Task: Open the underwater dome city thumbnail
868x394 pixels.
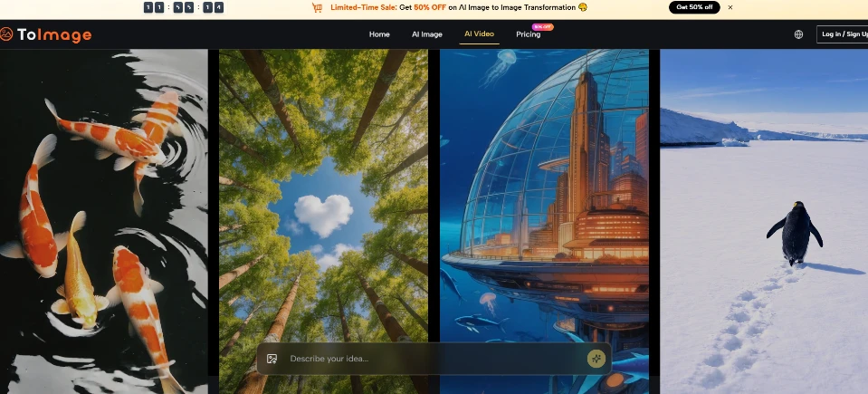Action: click(x=544, y=221)
